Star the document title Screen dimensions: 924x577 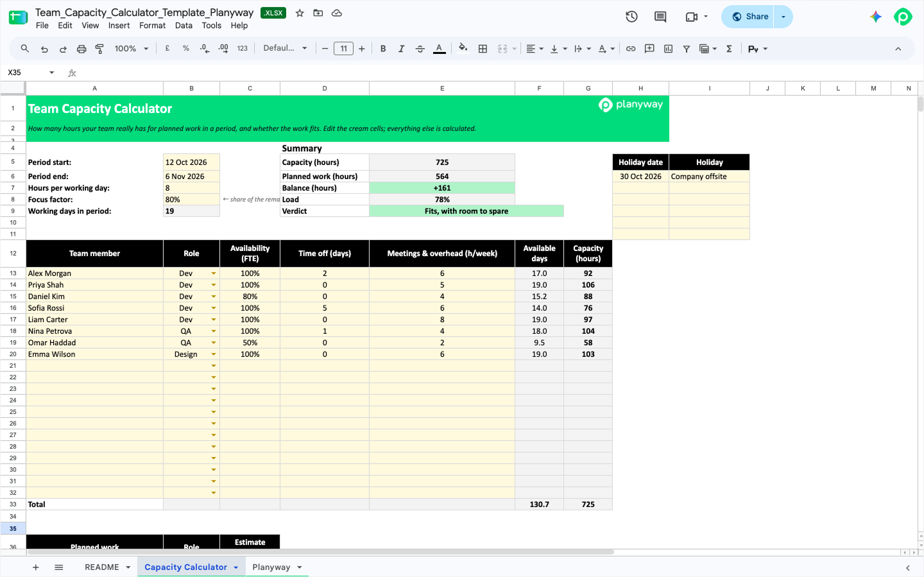300,13
